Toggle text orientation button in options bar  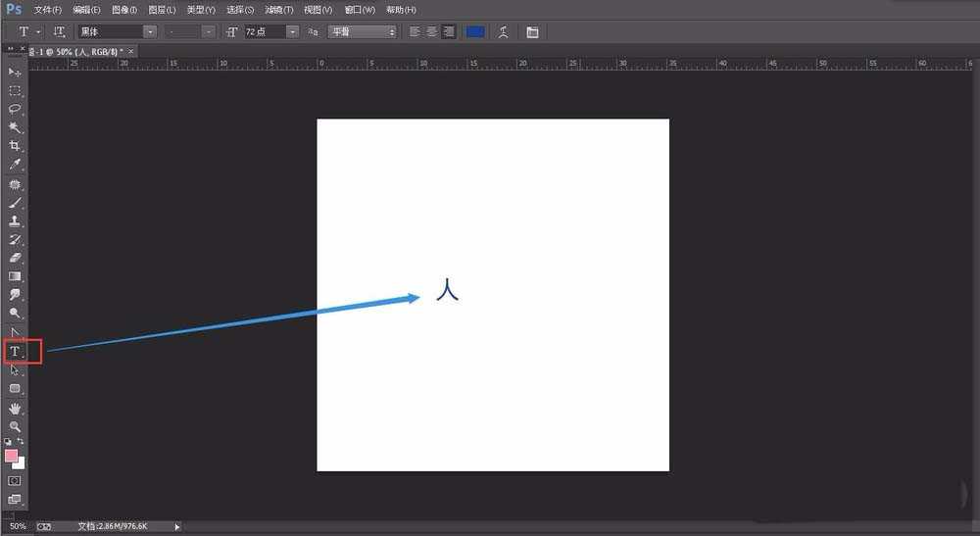pos(59,31)
